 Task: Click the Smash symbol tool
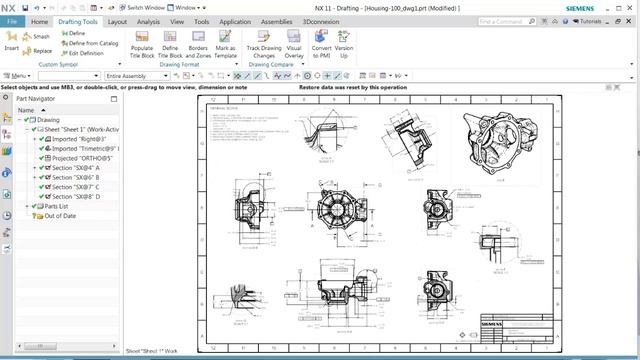tap(36, 37)
